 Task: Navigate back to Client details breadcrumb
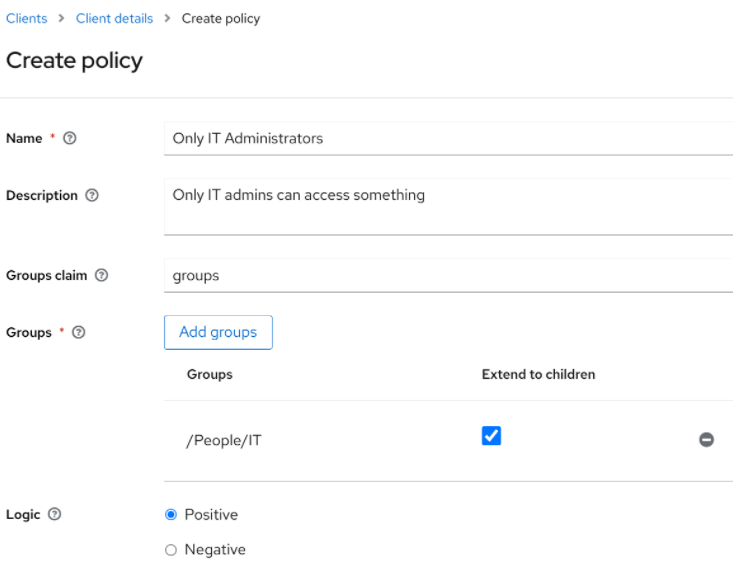coord(114,19)
